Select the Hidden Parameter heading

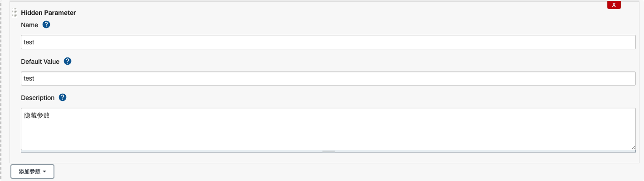[x=49, y=13]
